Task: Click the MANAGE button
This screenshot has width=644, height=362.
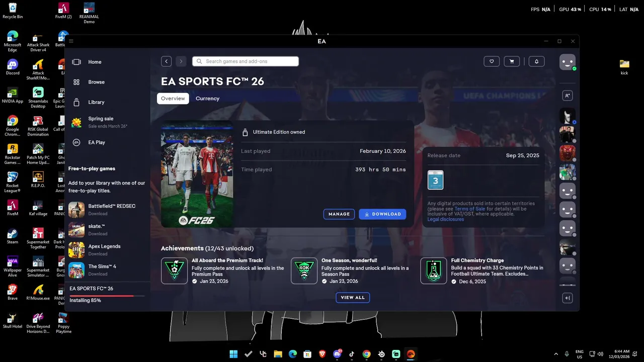Action: click(339, 214)
